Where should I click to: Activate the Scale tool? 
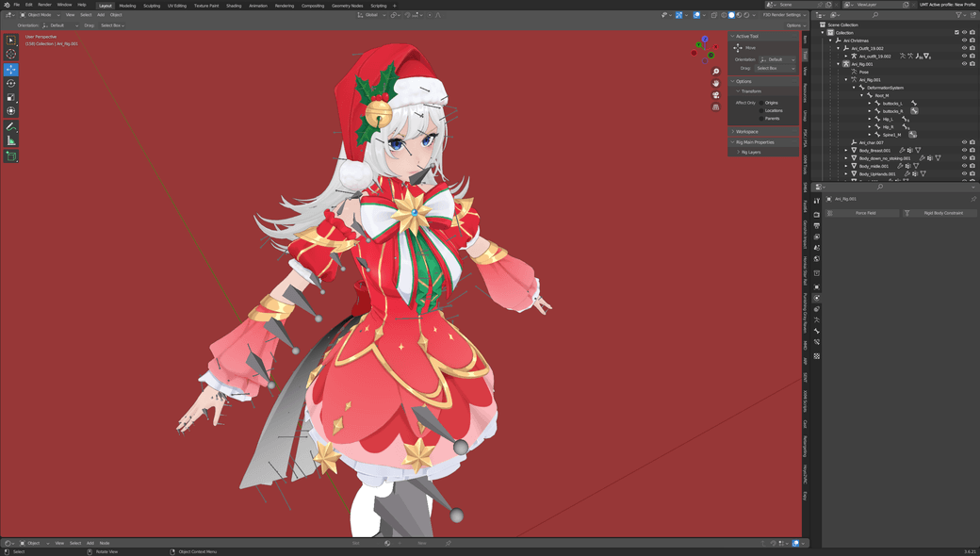[10, 95]
